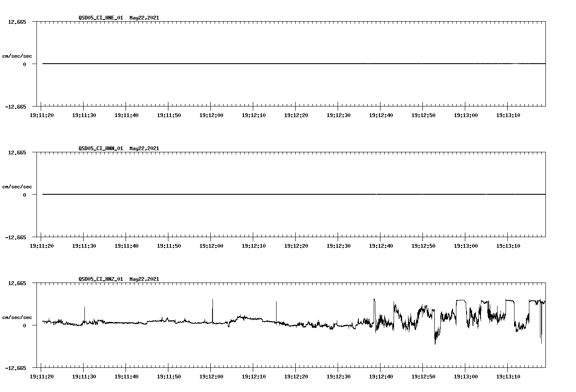The image size is (576, 392).
Task: Select the cm/sec/sec units label on middle plot
Action: (x=17, y=186)
